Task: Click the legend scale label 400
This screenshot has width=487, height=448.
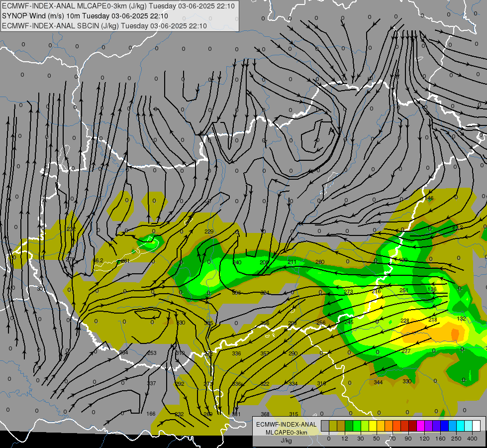Action: point(472,439)
